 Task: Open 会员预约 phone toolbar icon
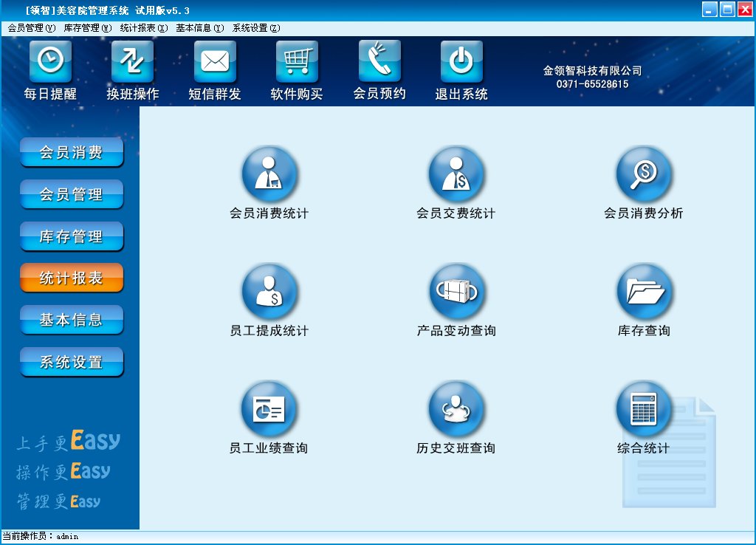point(379,62)
